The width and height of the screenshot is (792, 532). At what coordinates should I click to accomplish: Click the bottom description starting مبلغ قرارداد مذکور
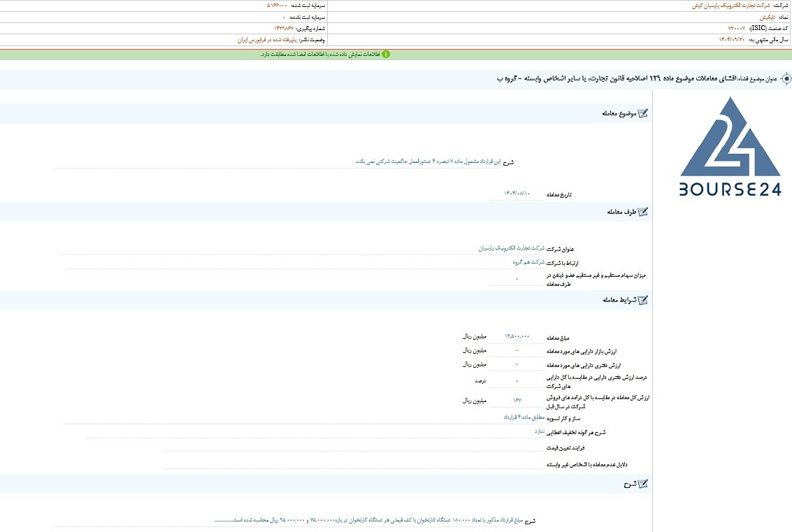coord(368,520)
